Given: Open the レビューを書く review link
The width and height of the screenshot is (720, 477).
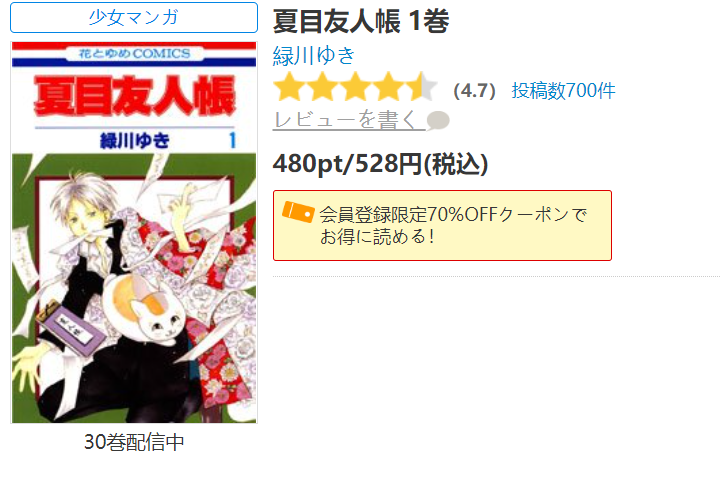Looking at the screenshot, I should [349, 120].
